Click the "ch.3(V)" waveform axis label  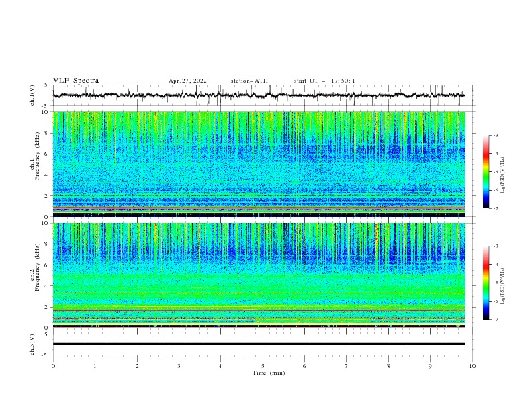pyautogui.click(x=32, y=345)
